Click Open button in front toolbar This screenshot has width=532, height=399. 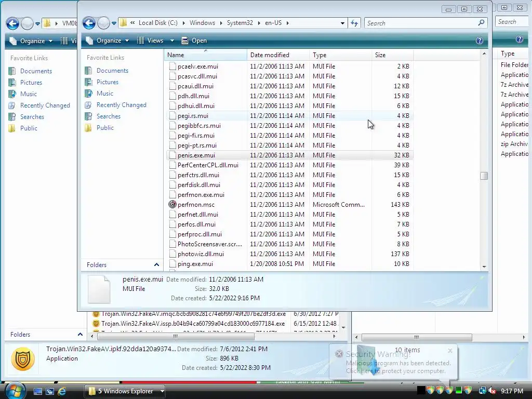click(194, 41)
